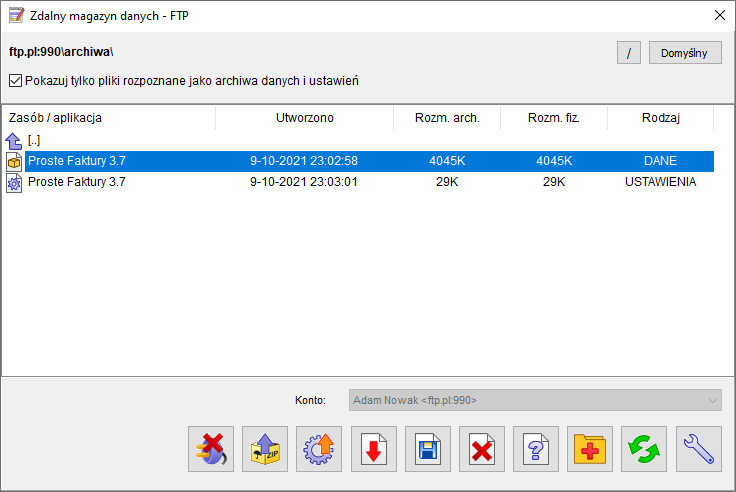Viewport: 736px width, 492px height.
Task: Click the DANE type cell
Action: (660, 161)
